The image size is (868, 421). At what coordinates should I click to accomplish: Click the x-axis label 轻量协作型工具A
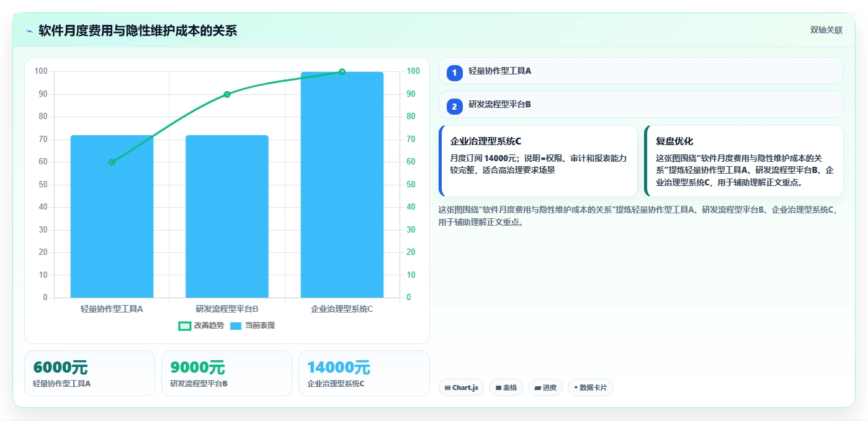click(x=112, y=309)
